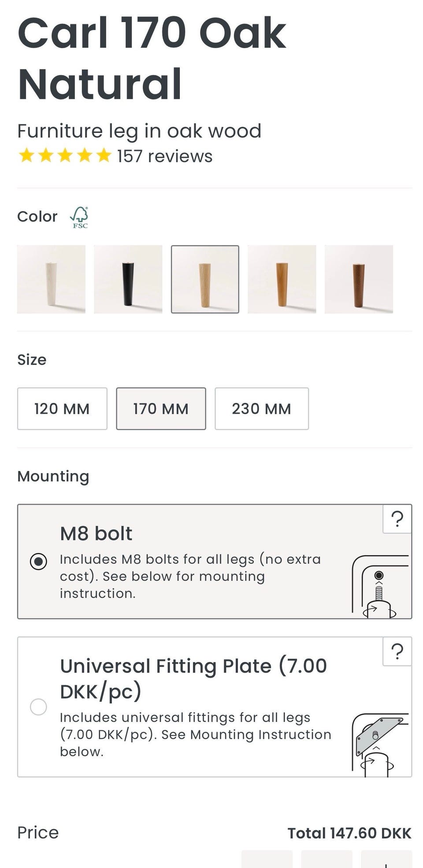Choose the 230 MM size option
The width and height of the screenshot is (423, 868).
click(262, 408)
